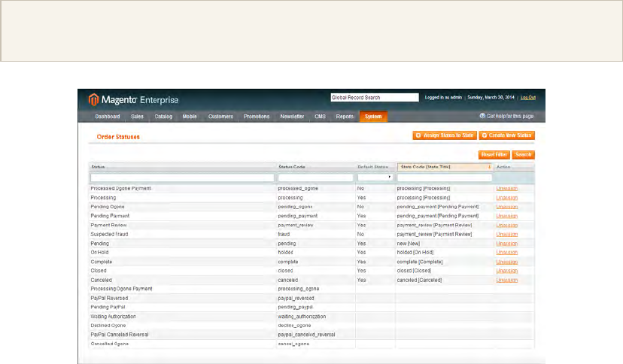Select the Pending PayPal row
623x364 pixels.
coord(311,308)
